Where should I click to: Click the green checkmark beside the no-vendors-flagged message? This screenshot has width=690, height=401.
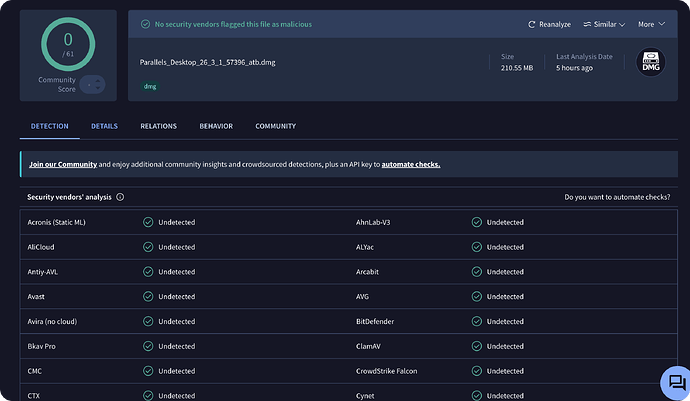pos(145,24)
